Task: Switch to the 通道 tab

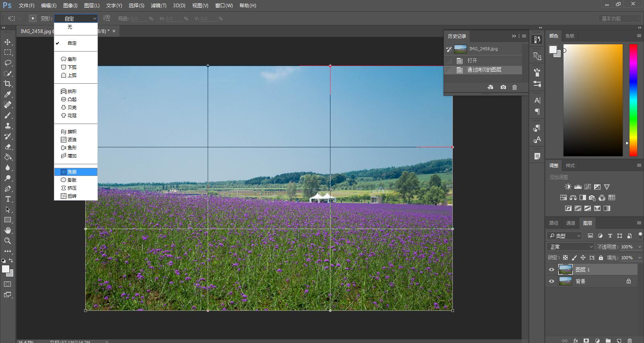Action: click(x=571, y=223)
